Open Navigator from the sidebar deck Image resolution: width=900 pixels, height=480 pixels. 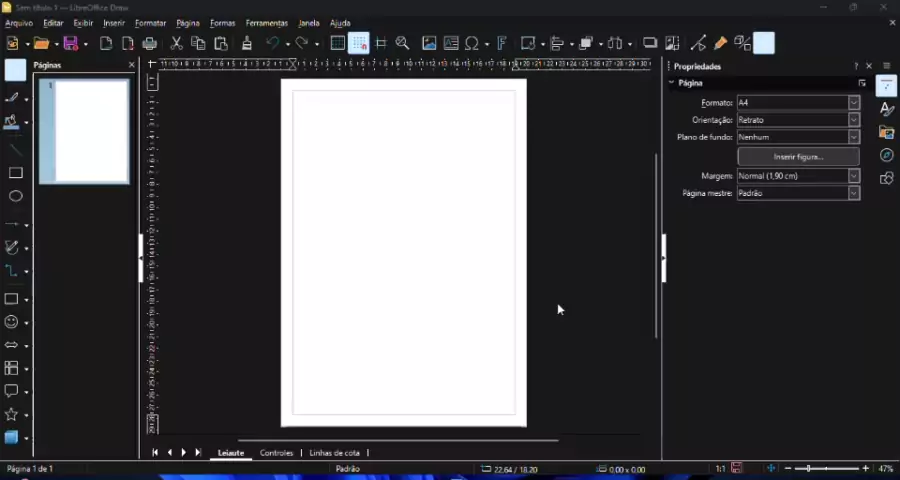click(886, 155)
